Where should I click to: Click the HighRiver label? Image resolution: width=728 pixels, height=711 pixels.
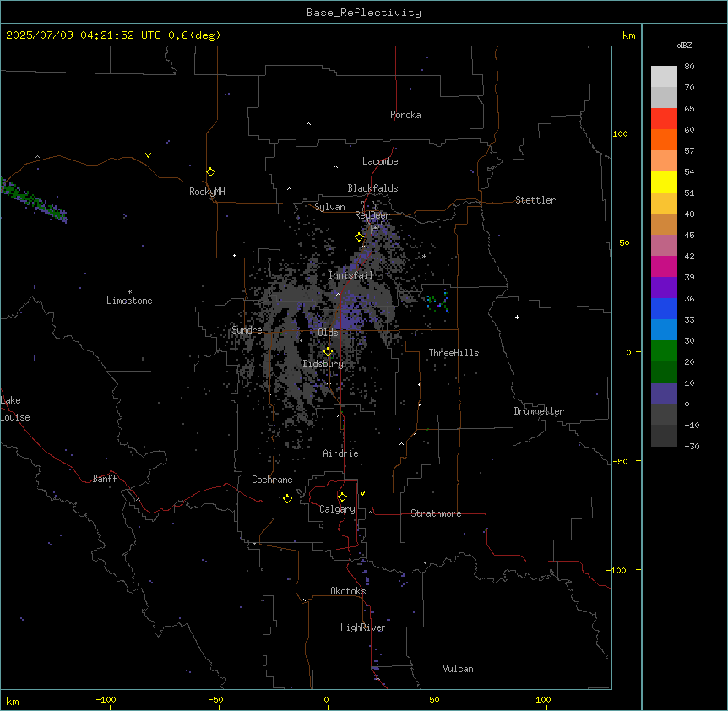(x=363, y=627)
